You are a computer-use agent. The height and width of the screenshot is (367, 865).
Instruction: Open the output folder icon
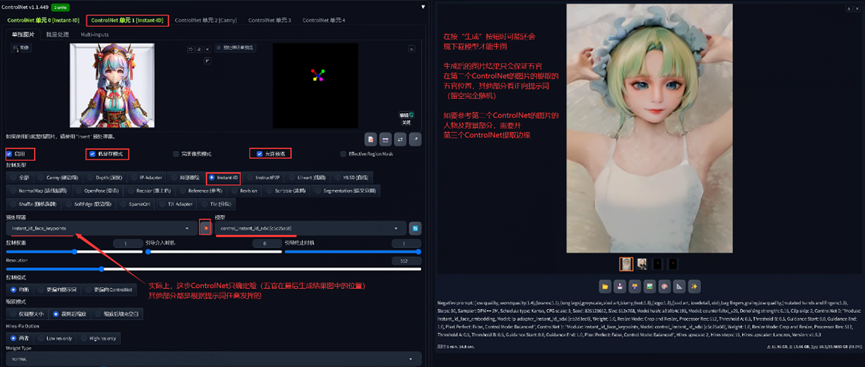pos(605,286)
